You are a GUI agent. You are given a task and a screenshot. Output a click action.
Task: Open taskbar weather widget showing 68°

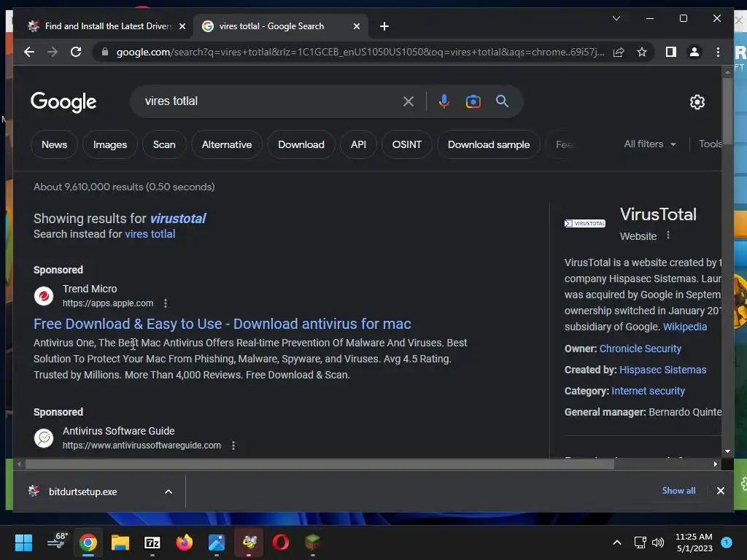(58, 542)
